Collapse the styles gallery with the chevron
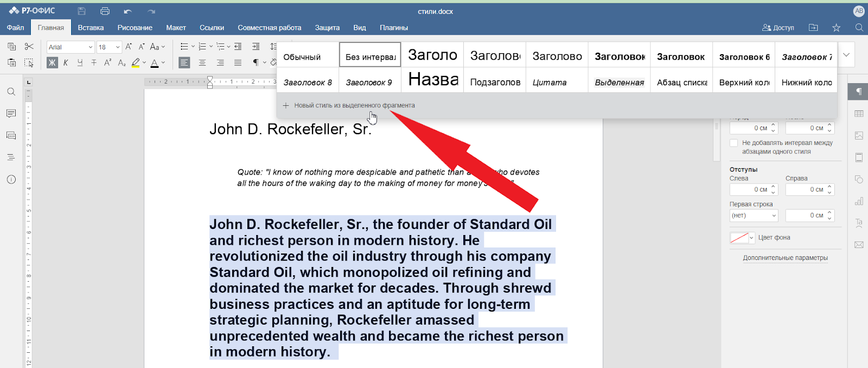Viewport: 868px width, 368px height. pos(846,55)
